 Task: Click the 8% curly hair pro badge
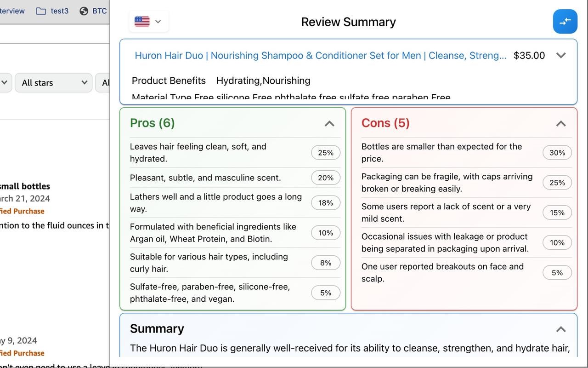click(x=325, y=263)
